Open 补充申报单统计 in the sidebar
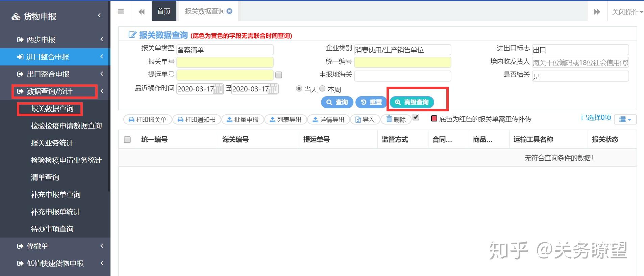Screen dimensions: 644x276 point(55,212)
